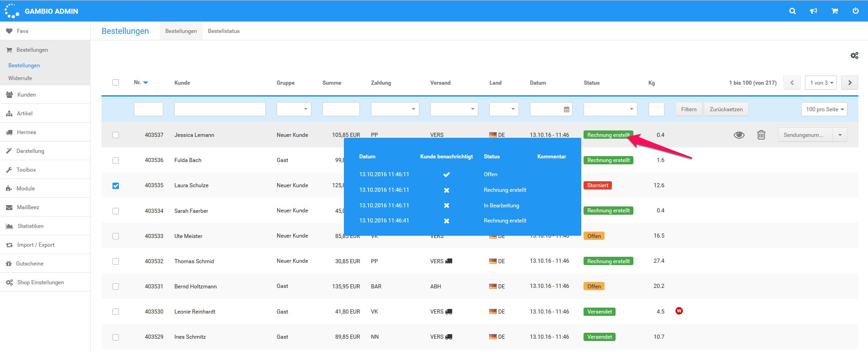Click the red W icon on order 403530

[679, 311]
